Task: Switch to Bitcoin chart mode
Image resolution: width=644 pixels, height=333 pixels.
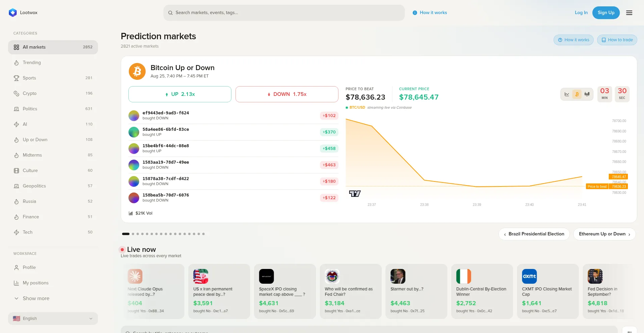Action: pos(577,94)
